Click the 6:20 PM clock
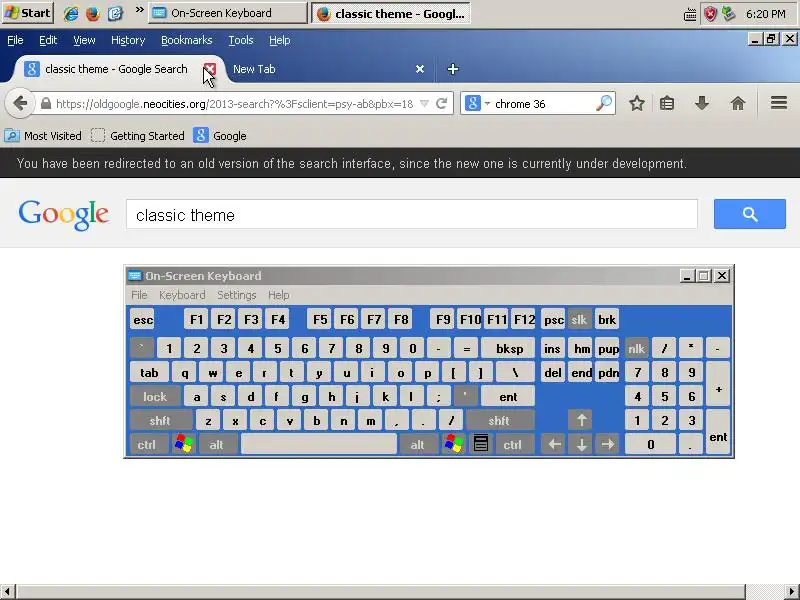800x600 pixels. pos(766,14)
